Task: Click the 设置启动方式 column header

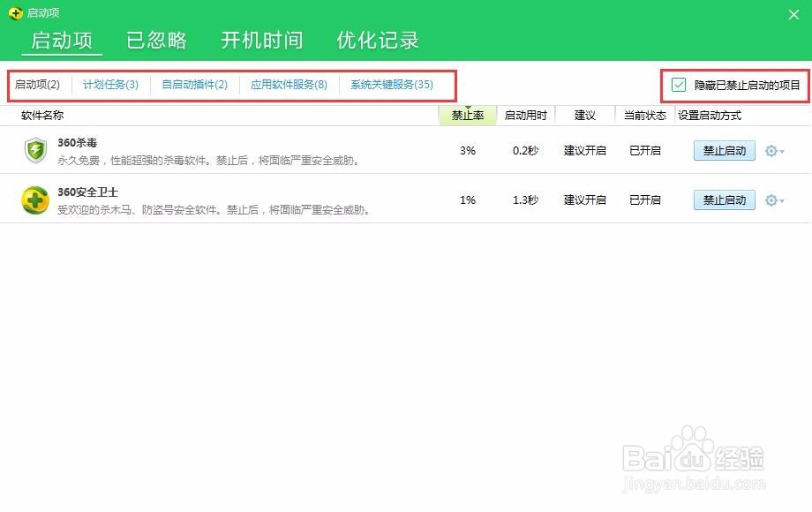Action: pyautogui.click(x=710, y=116)
